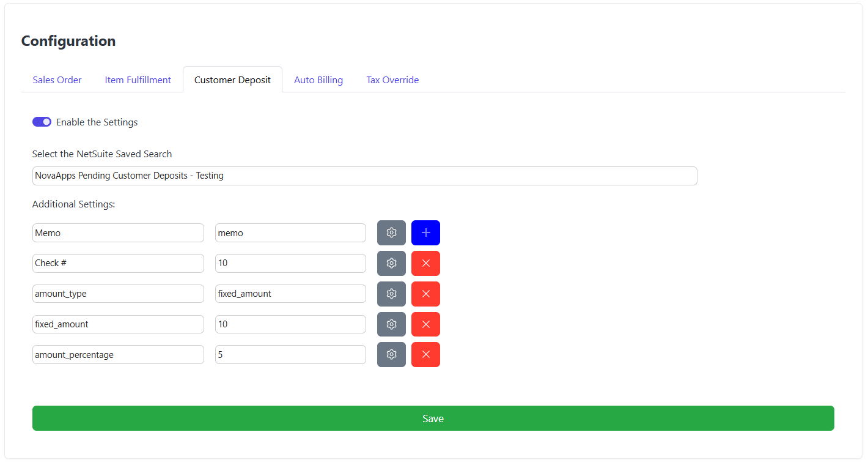Open the Item Fulfillment tab

click(138, 80)
